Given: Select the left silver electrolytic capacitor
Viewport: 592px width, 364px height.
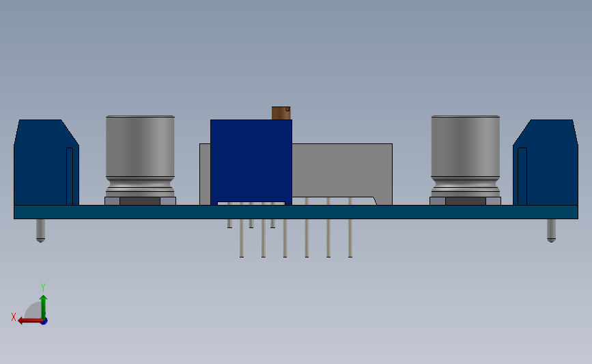Looking at the screenshot, I should tap(140, 156).
